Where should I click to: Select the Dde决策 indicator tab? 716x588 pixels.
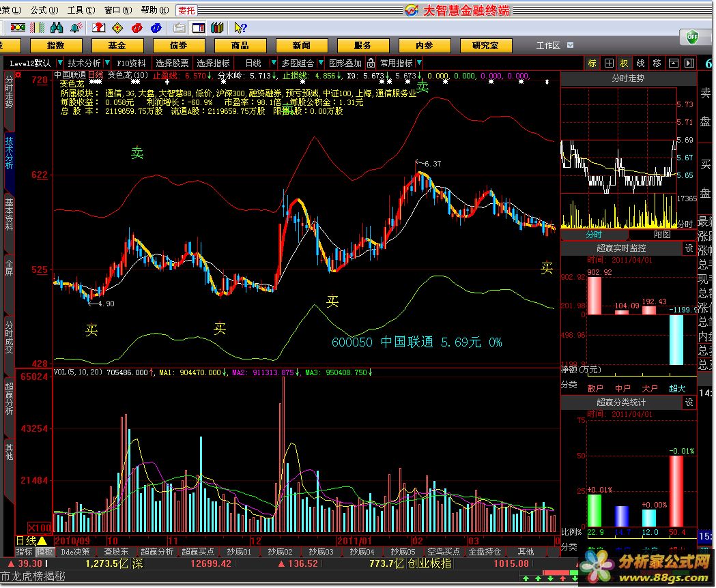75,551
